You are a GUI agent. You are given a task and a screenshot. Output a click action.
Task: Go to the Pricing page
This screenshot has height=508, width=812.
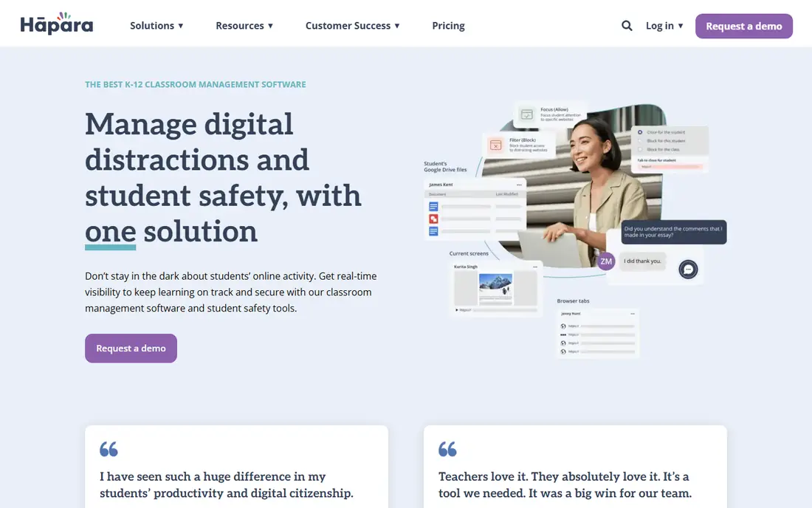point(449,25)
